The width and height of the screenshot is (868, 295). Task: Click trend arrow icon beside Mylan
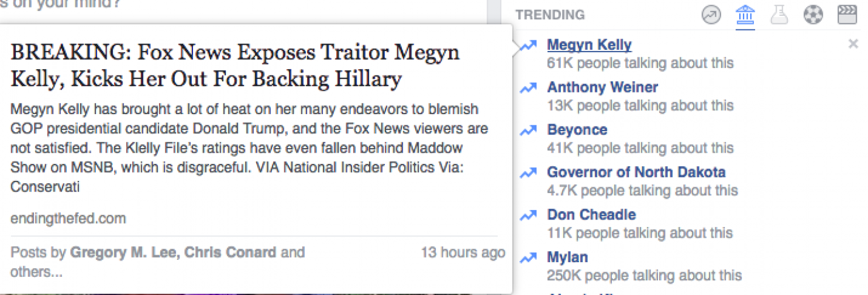pyautogui.click(x=528, y=258)
